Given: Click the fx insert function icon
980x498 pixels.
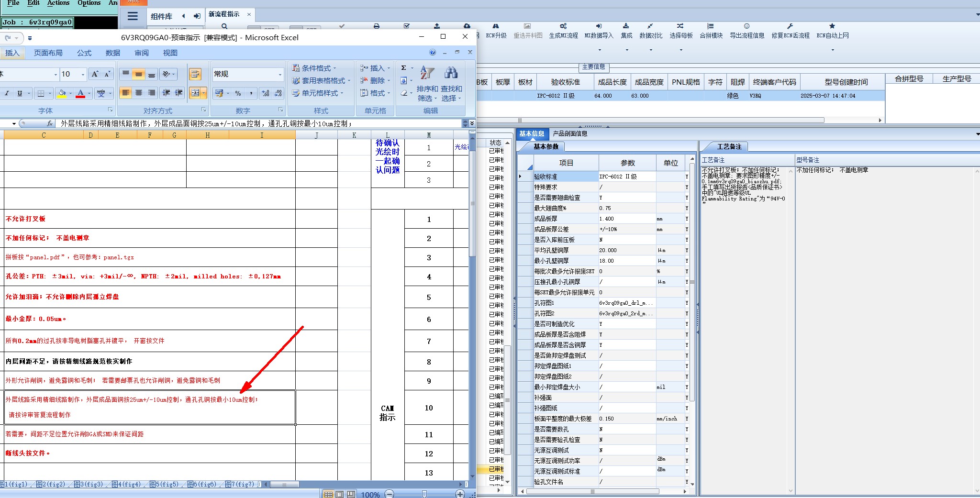Looking at the screenshot, I should (x=49, y=123).
